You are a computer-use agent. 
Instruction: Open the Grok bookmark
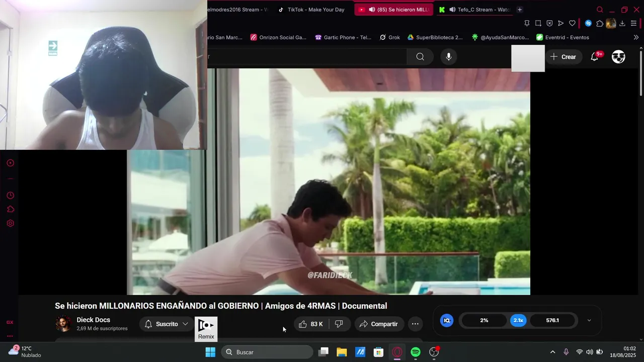point(389,37)
